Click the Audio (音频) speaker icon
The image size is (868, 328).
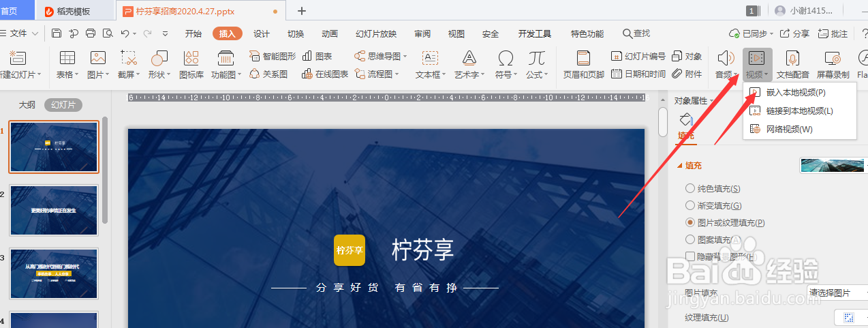(x=726, y=58)
